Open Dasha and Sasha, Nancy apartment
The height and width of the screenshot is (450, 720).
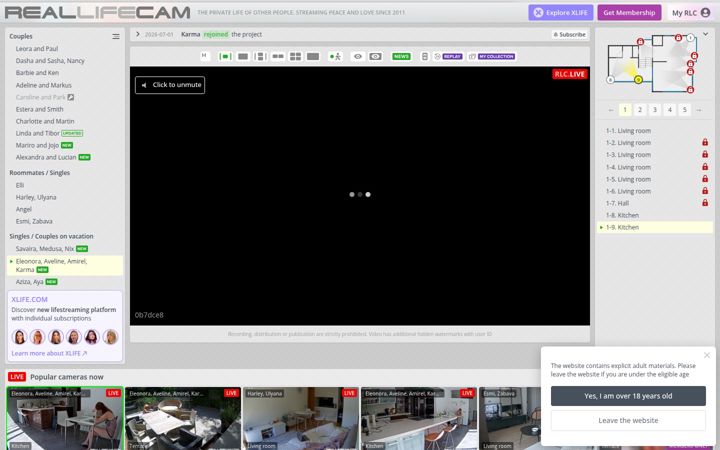[x=50, y=61]
